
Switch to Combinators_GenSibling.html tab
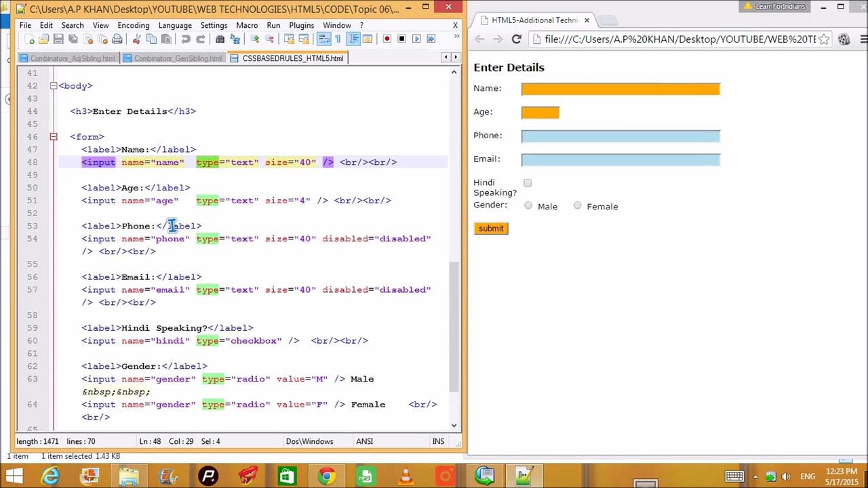[x=174, y=58]
